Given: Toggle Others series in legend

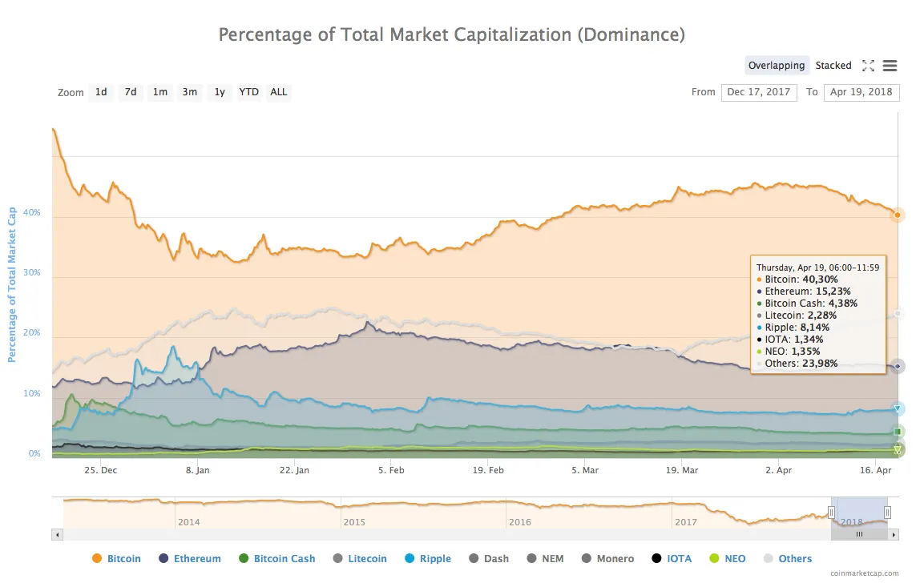Looking at the screenshot, I should coord(788,558).
